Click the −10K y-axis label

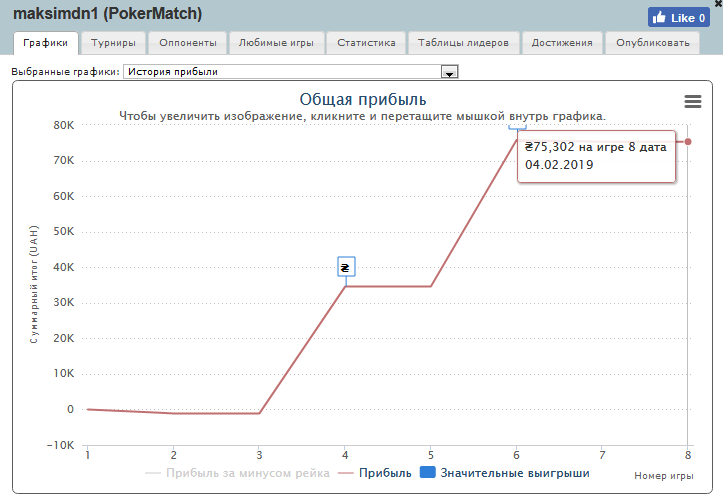click(x=60, y=445)
